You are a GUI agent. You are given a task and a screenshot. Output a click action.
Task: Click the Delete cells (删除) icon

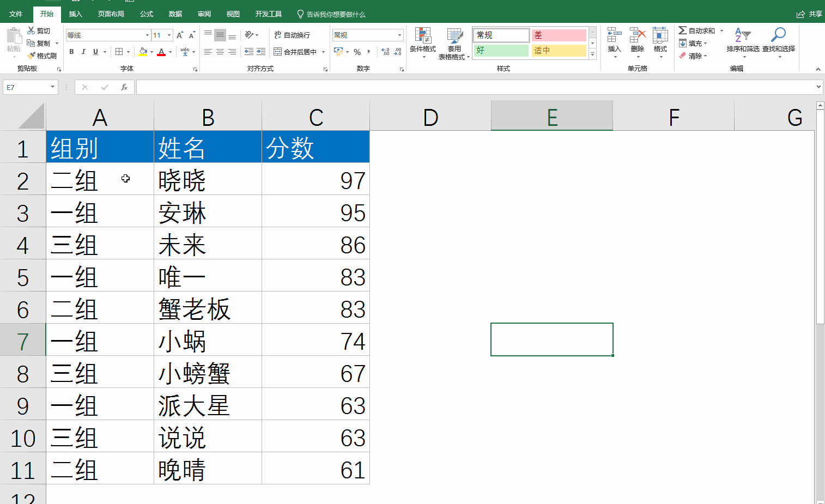click(638, 36)
